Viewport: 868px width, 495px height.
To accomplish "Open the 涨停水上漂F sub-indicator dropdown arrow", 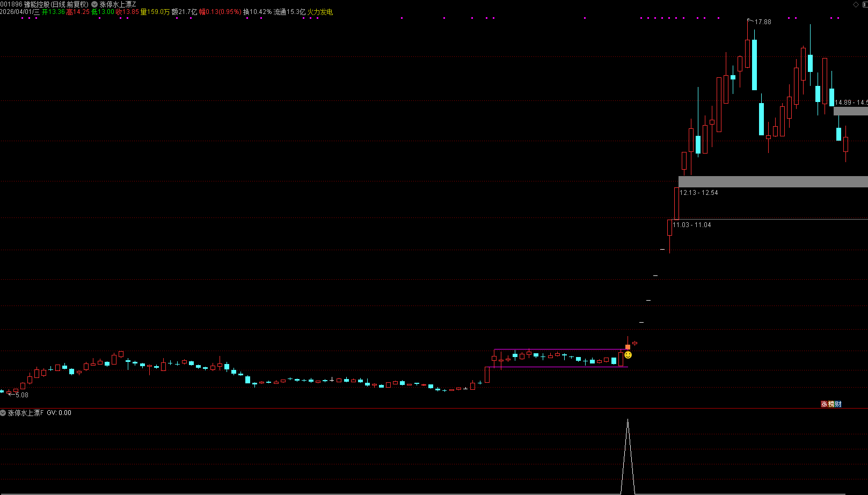I will coord(3,413).
